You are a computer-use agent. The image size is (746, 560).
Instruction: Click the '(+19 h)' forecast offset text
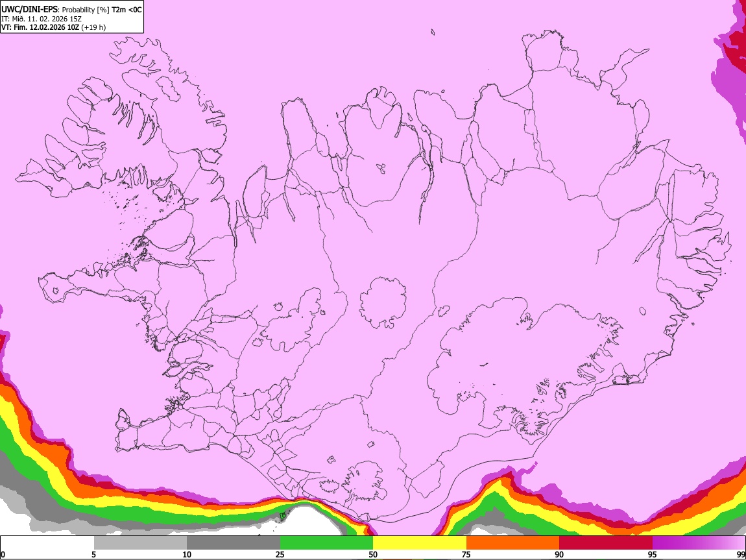(93, 27)
